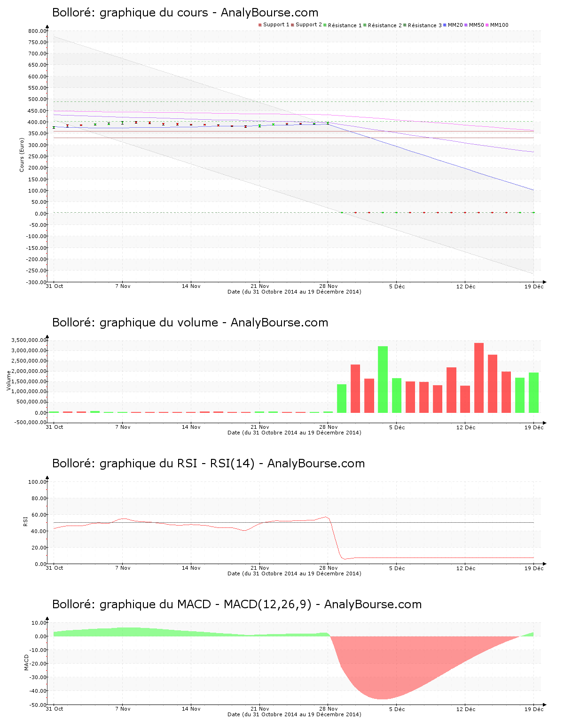Click the '28 Nov' date on RSI chart
Screen dimensions: 564x728
point(329,568)
